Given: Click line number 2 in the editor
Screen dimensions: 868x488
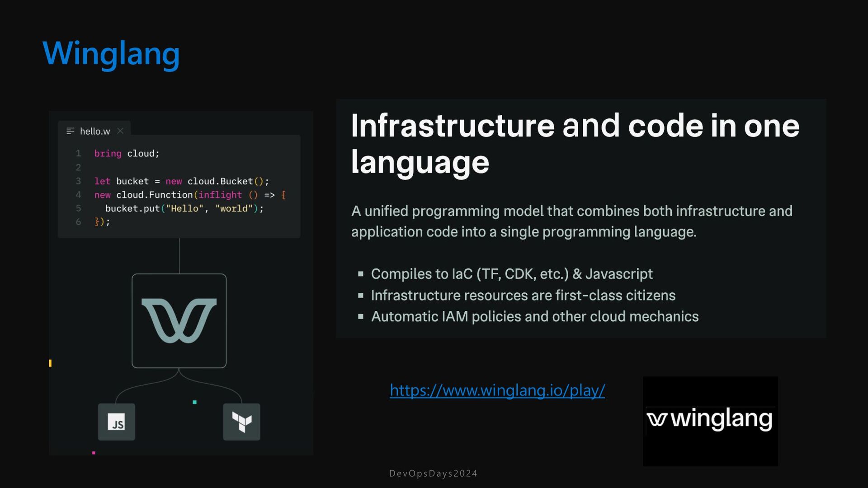Looking at the screenshot, I should (78, 167).
